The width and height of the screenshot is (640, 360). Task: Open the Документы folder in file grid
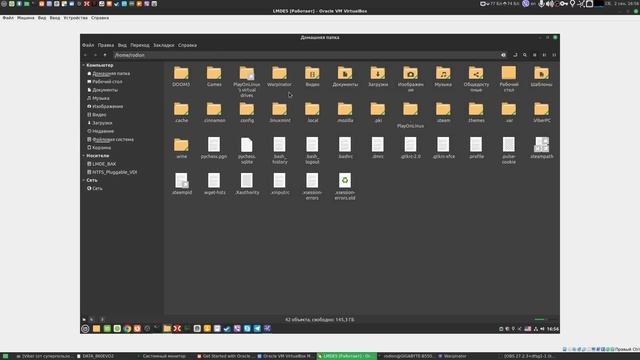click(x=345, y=76)
